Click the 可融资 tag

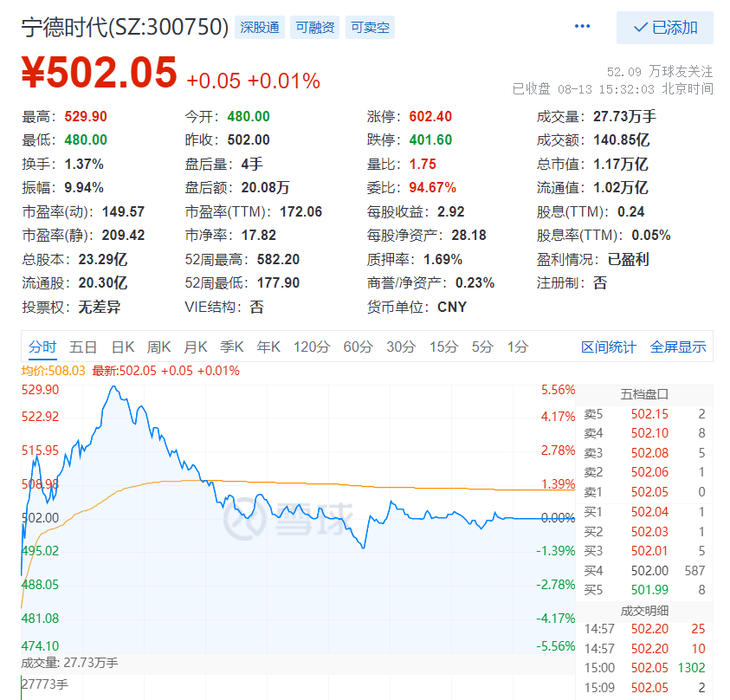click(315, 28)
